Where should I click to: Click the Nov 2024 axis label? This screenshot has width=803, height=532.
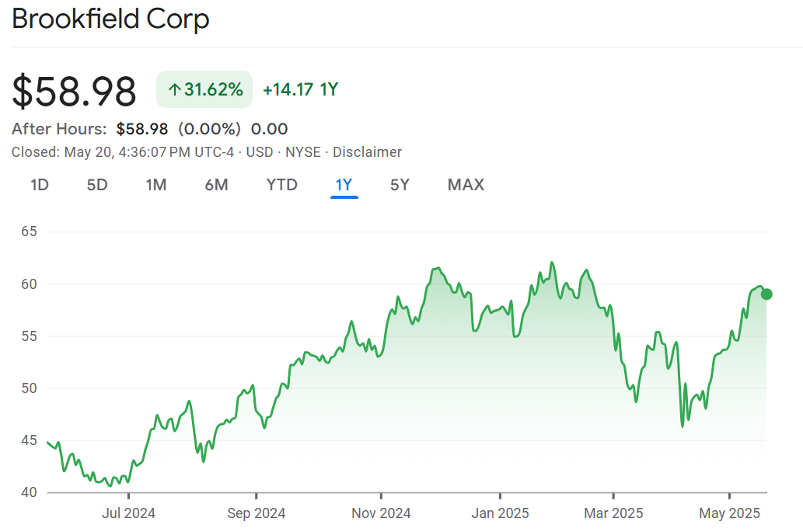click(381, 513)
